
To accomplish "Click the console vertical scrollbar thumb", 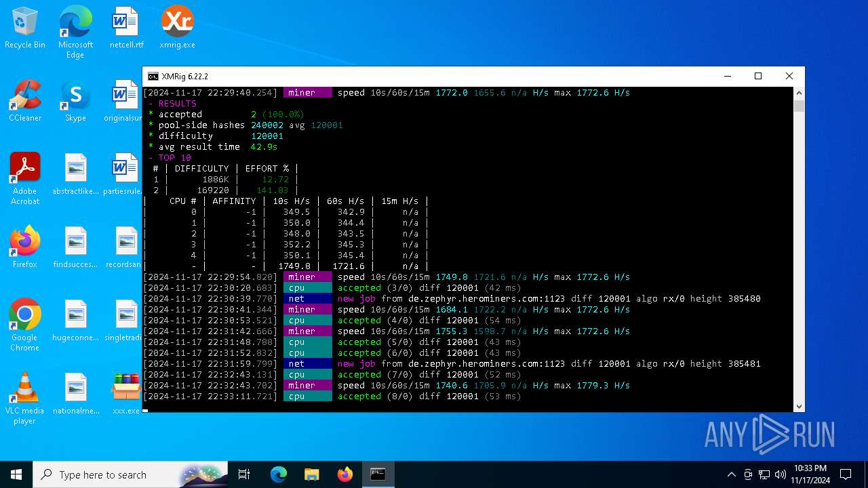I will 799,106.
